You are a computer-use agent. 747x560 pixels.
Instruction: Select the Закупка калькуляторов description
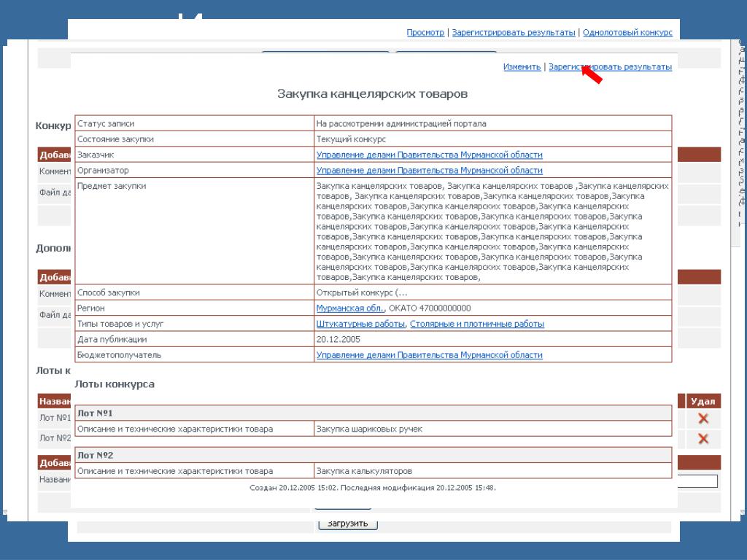[x=365, y=471]
